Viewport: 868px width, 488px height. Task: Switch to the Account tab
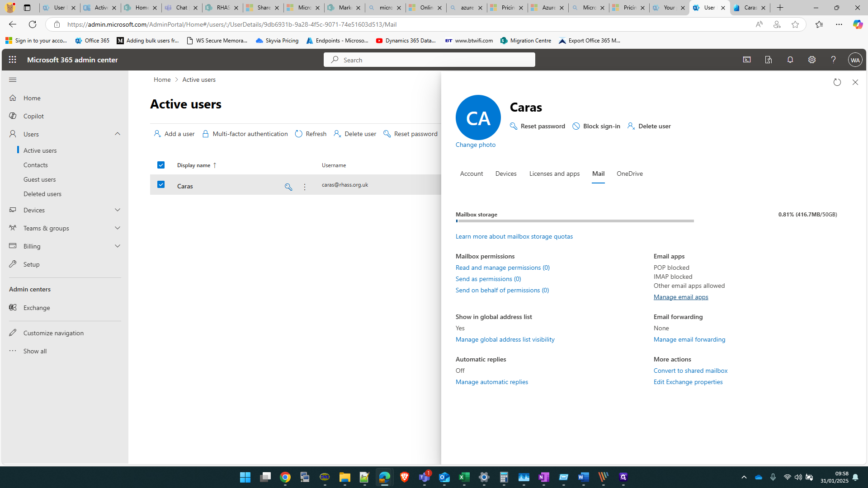[x=472, y=174]
